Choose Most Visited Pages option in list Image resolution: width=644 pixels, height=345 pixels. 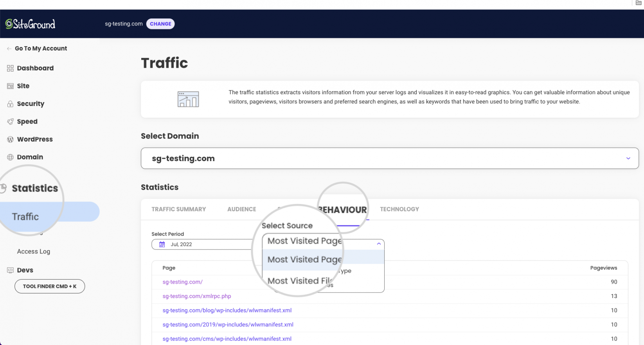(323, 259)
